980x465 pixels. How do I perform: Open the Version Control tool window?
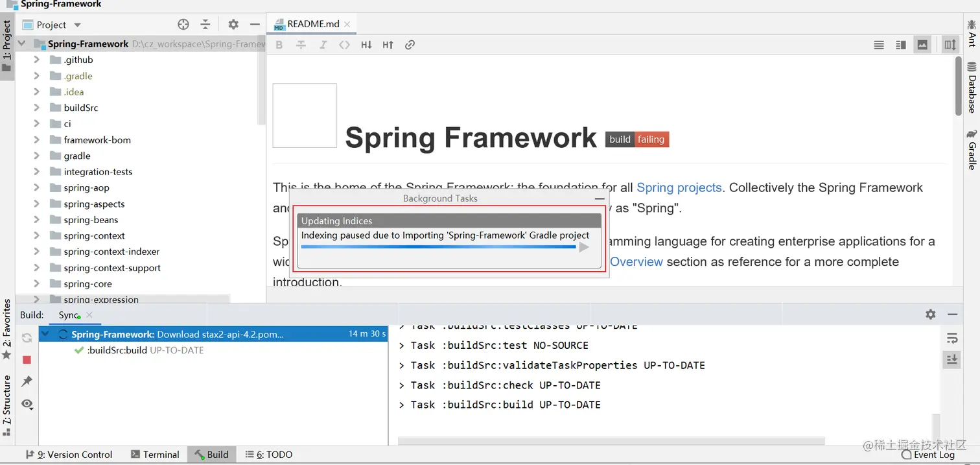point(69,455)
